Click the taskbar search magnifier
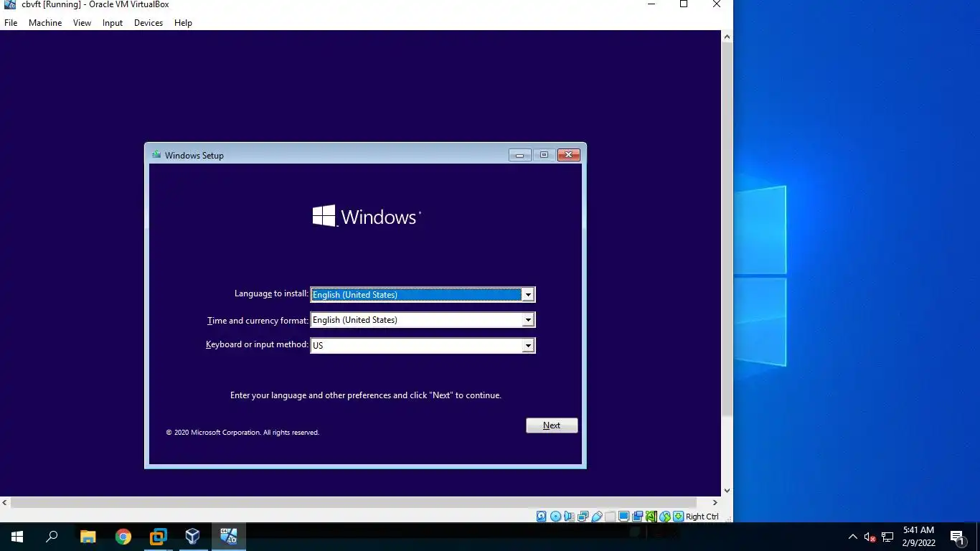This screenshot has height=551, width=980. [x=52, y=537]
